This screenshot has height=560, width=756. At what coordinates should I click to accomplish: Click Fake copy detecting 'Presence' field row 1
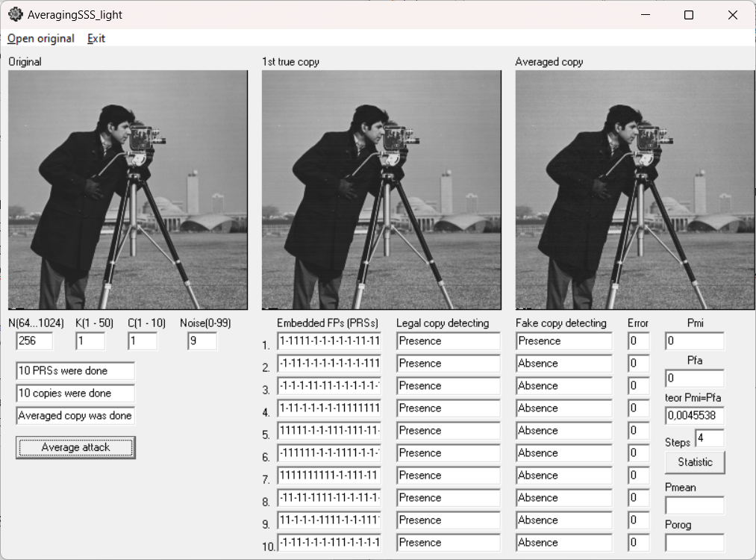click(x=564, y=341)
